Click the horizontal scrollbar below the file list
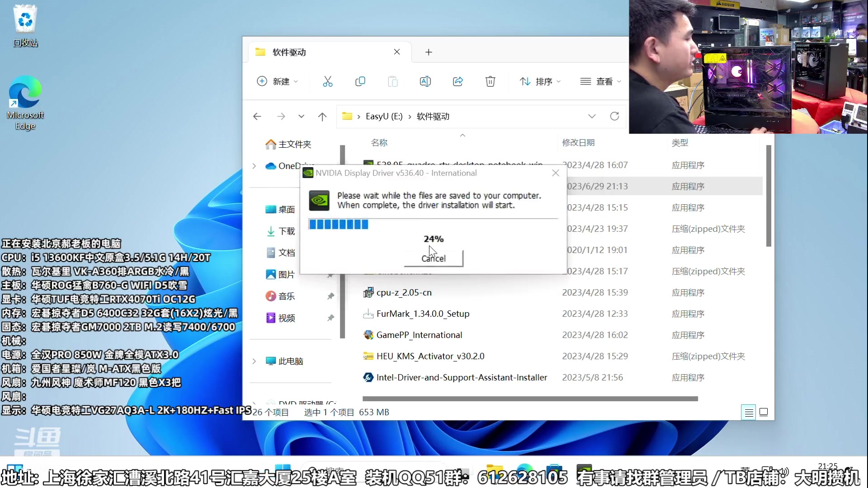This screenshot has width=868, height=488. pyautogui.click(x=529, y=399)
